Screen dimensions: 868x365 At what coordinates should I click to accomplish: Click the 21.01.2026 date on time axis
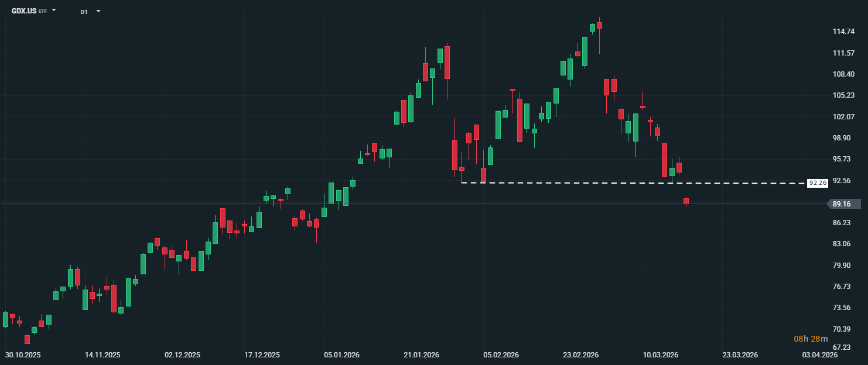[x=421, y=355]
